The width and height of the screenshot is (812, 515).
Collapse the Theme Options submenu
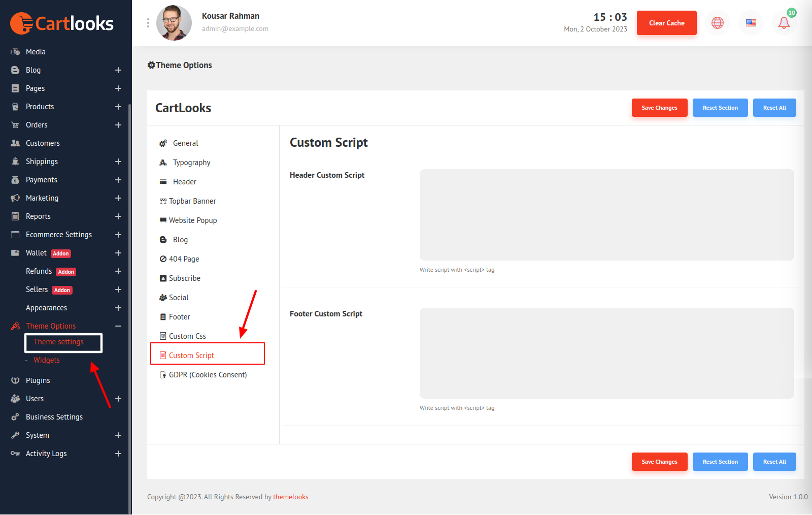tap(118, 326)
